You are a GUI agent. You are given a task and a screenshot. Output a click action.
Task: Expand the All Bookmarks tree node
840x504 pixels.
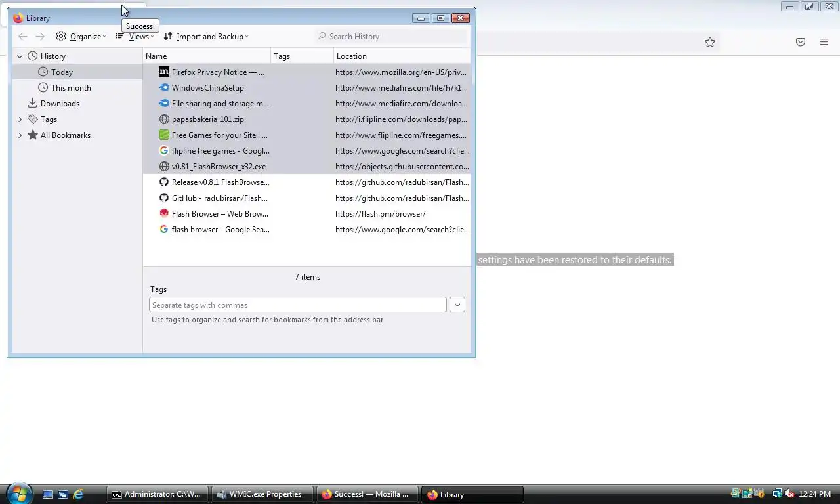point(20,135)
